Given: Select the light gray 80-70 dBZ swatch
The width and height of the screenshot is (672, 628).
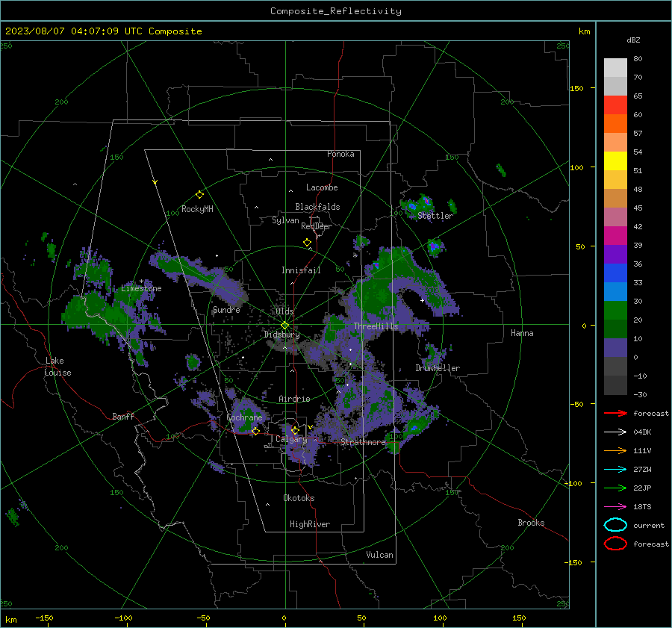Looking at the screenshot, I should click(615, 67).
